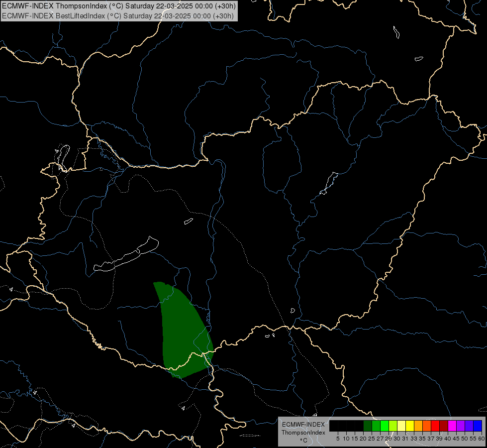Select the bright green 27-29 legend swatch
The width and height of the screenshot is (487, 448).
(384, 426)
